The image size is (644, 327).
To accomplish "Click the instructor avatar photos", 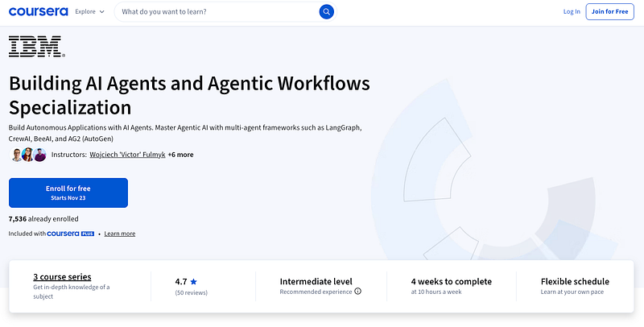I will 28,155.
